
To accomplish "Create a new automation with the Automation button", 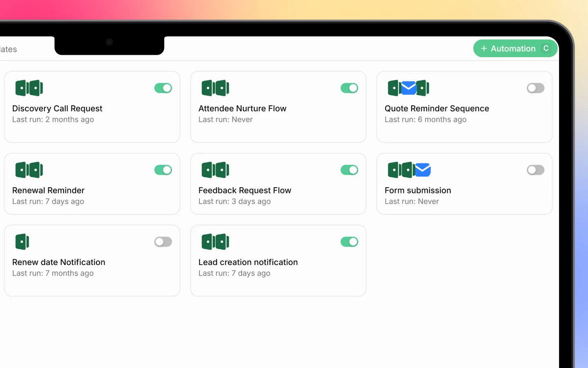I will [x=515, y=48].
